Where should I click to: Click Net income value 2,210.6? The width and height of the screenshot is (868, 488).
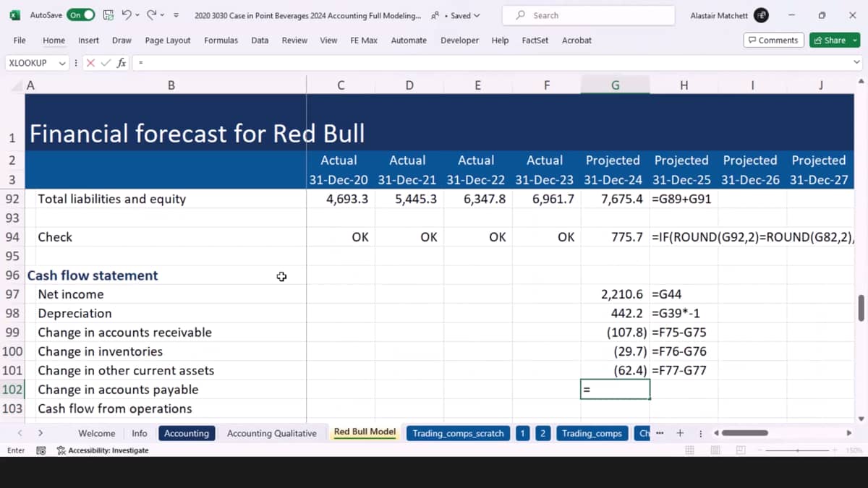tap(622, 294)
